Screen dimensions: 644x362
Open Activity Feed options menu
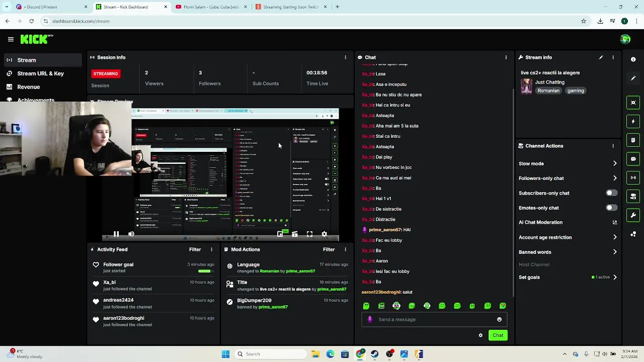click(x=211, y=249)
